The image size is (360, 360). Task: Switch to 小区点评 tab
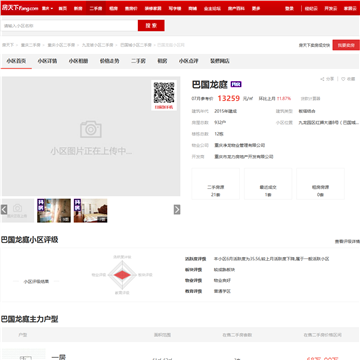click(x=189, y=61)
